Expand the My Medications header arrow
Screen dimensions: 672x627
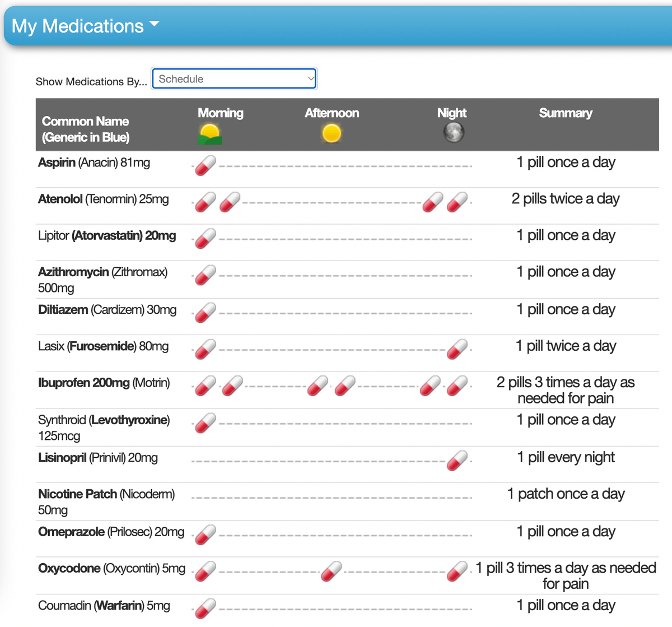click(155, 25)
